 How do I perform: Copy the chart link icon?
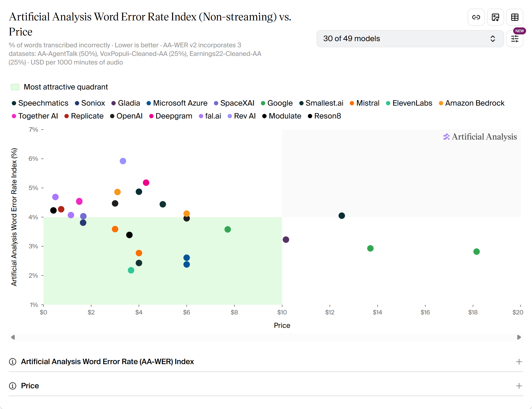(476, 17)
